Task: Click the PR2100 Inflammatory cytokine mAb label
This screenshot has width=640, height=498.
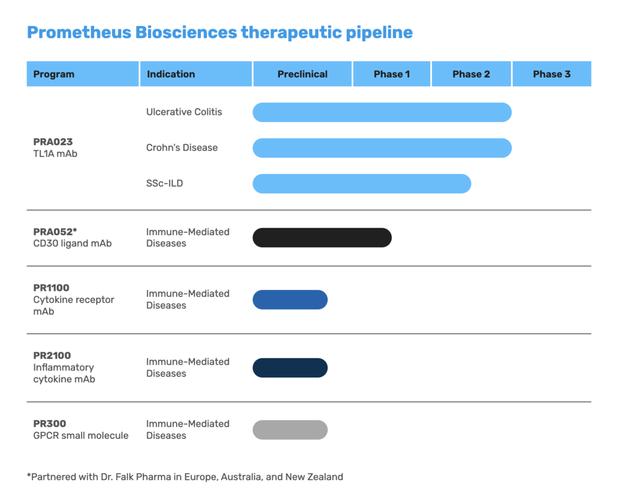Action: tap(64, 367)
